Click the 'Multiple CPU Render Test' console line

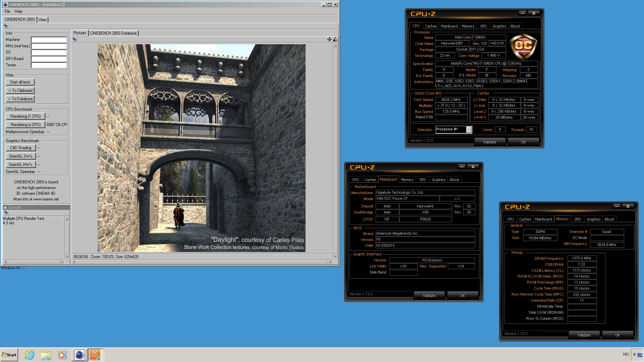point(23,219)
